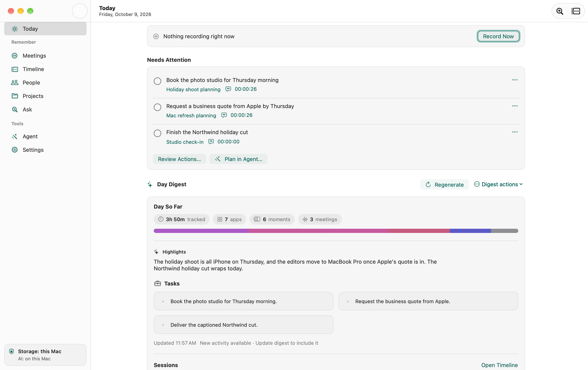Click the Agent wand icon in sidebar
The image size is (588, 370).
[x=15, y=136]
